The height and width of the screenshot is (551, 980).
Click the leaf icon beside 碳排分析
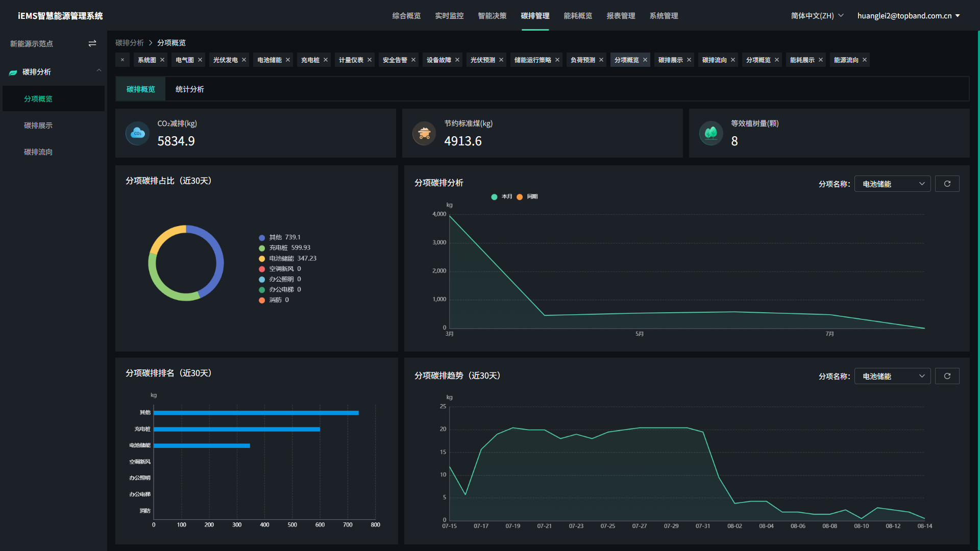click(x=12, y=72)
